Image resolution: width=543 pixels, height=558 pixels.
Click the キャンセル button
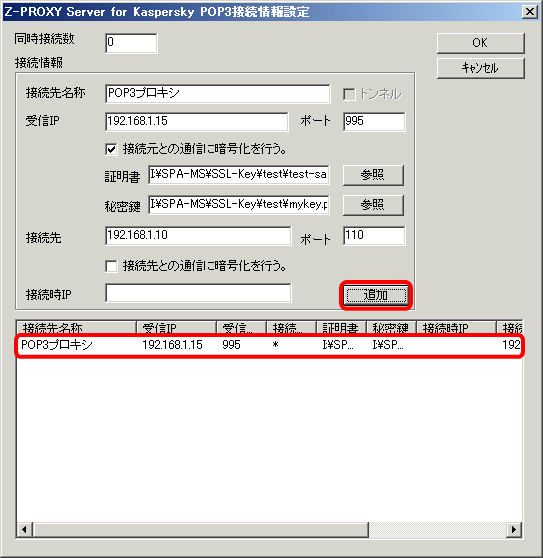[x=480, y=68]
